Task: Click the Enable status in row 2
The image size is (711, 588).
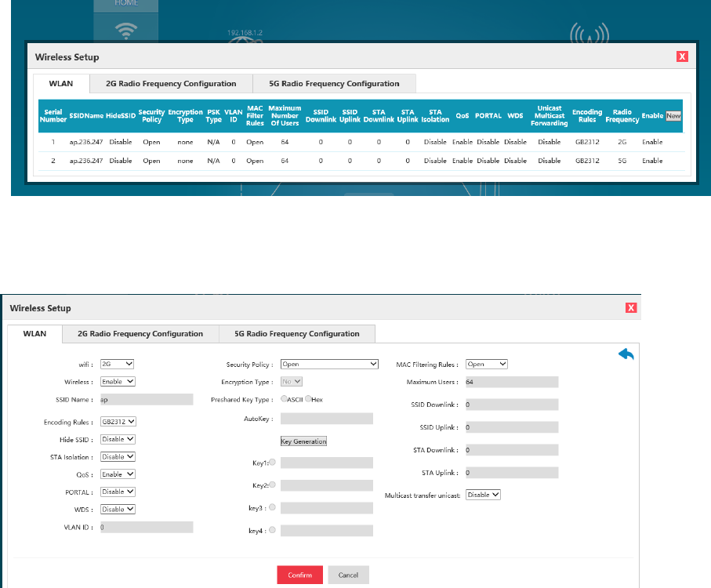Action: pos(652,161)
